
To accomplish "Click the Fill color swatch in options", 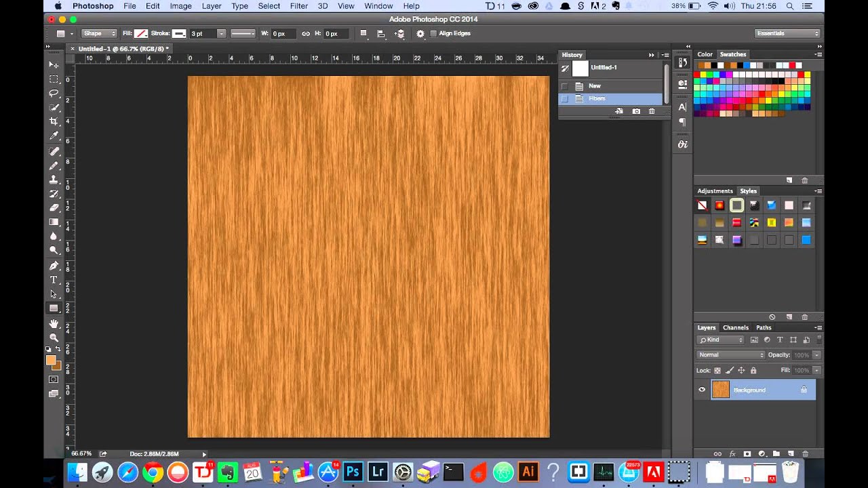I will (x=141, y=33).
